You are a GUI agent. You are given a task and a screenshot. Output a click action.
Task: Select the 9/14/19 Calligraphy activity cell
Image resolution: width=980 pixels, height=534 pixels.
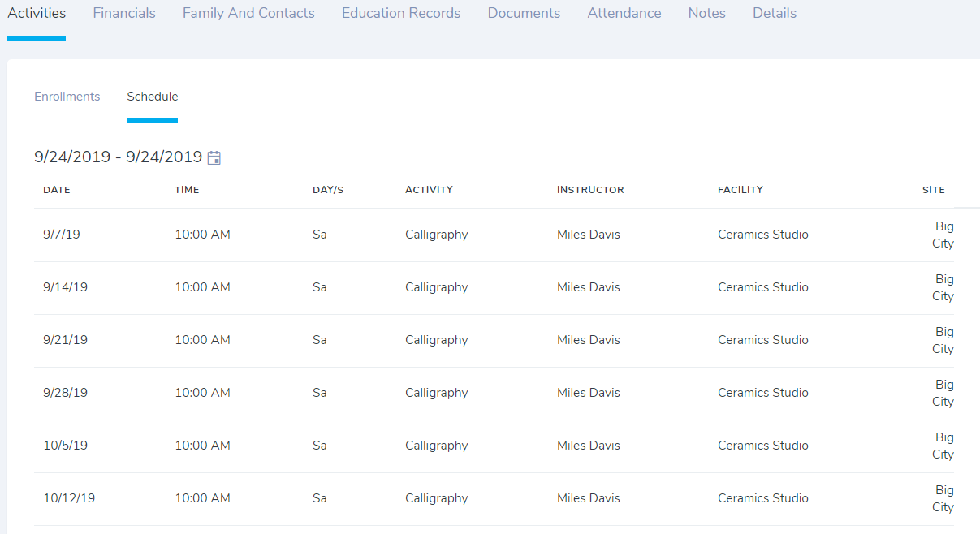[x=436, y=287]
